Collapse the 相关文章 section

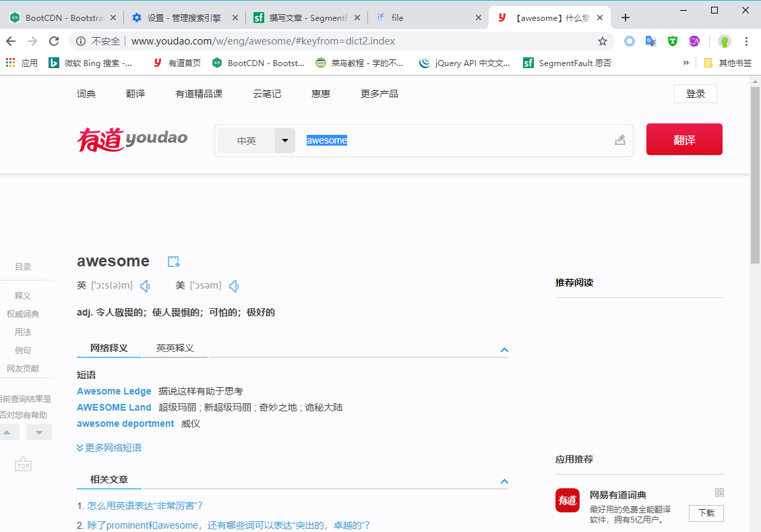[504, 481]
